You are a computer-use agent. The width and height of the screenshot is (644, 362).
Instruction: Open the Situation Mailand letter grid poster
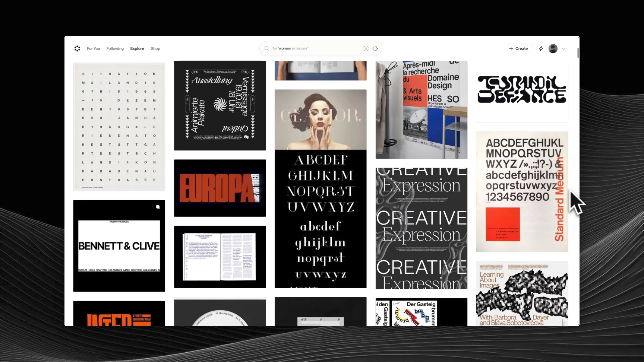(x=119, y=127)
